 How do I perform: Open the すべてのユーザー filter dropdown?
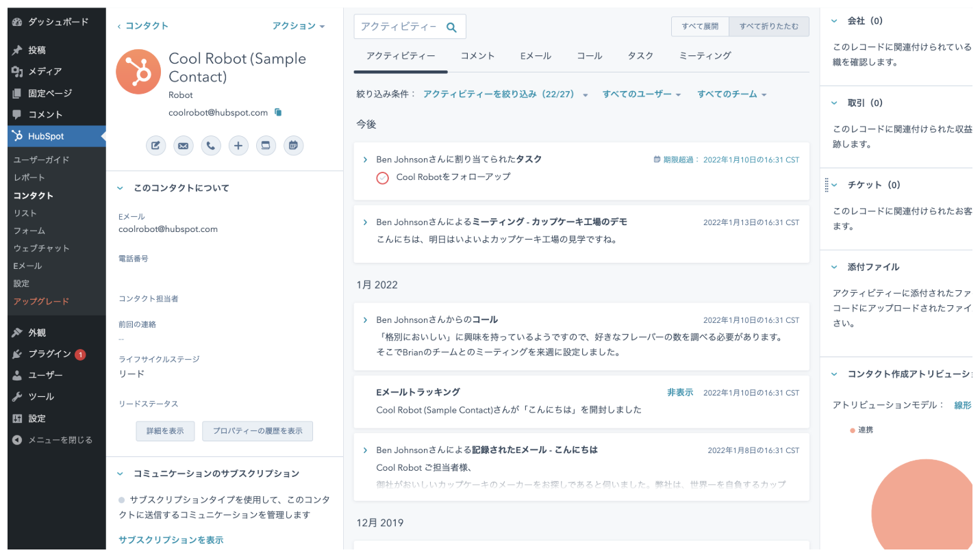[641, 94]
